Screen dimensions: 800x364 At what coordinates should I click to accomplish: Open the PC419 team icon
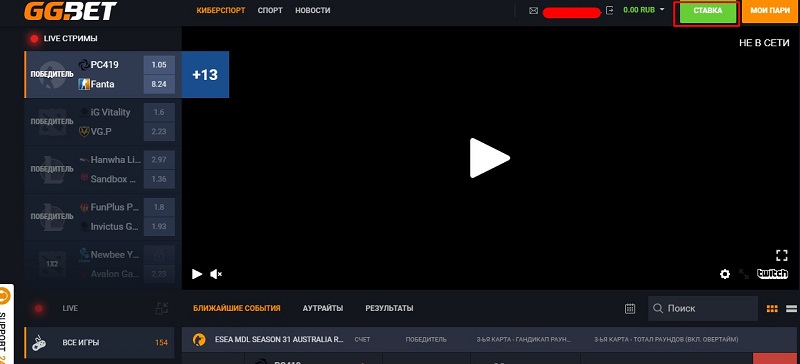pyautogui.click(x=84, y=65)
